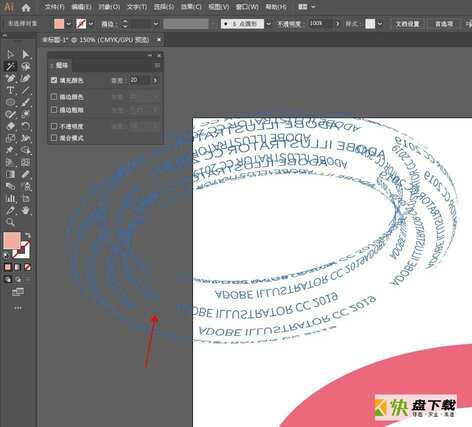This screenshot has width=472, height=427.
Task: Click the 文档设置 button
Action: click(x=407, y=24)
